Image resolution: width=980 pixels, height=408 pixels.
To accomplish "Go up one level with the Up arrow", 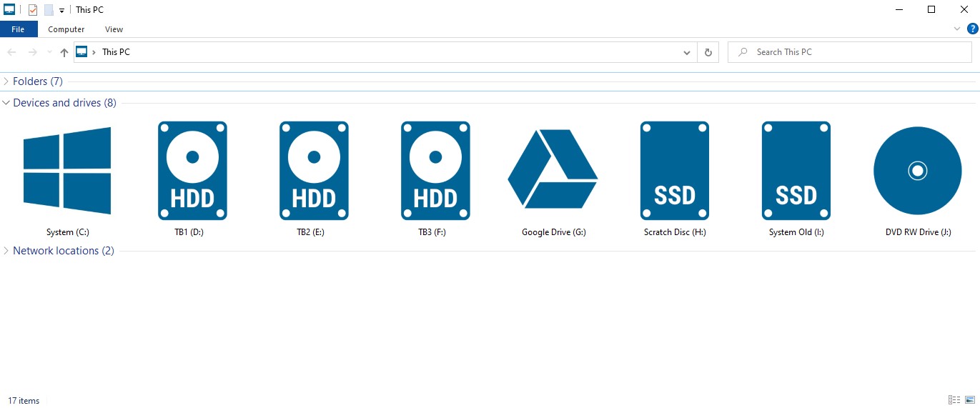I will pyautogui.click(x=64, y=52).
